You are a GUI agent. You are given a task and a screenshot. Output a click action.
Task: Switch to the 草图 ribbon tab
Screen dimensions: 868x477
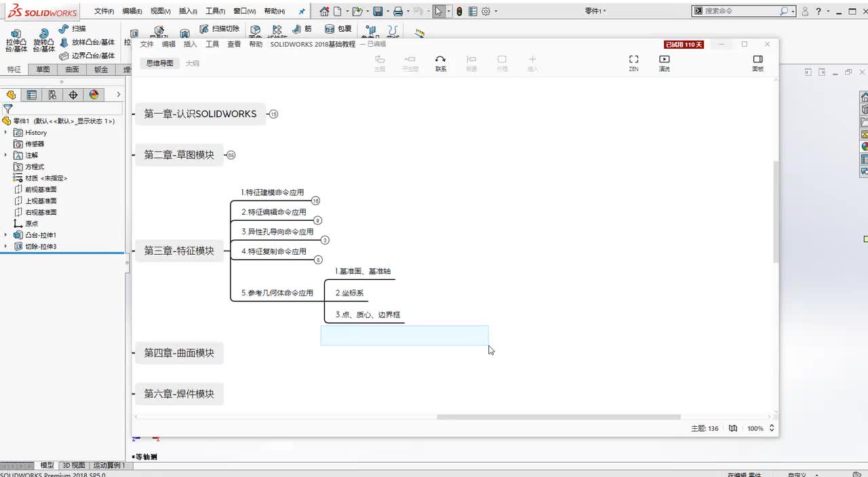(43, 70)
